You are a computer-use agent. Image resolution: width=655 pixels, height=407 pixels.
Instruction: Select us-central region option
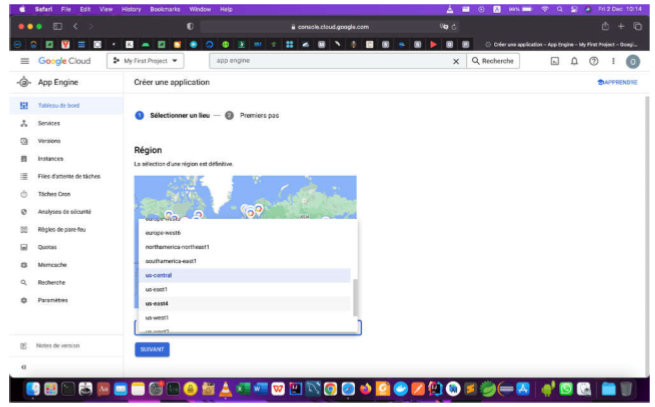click(x=245, y=275)
